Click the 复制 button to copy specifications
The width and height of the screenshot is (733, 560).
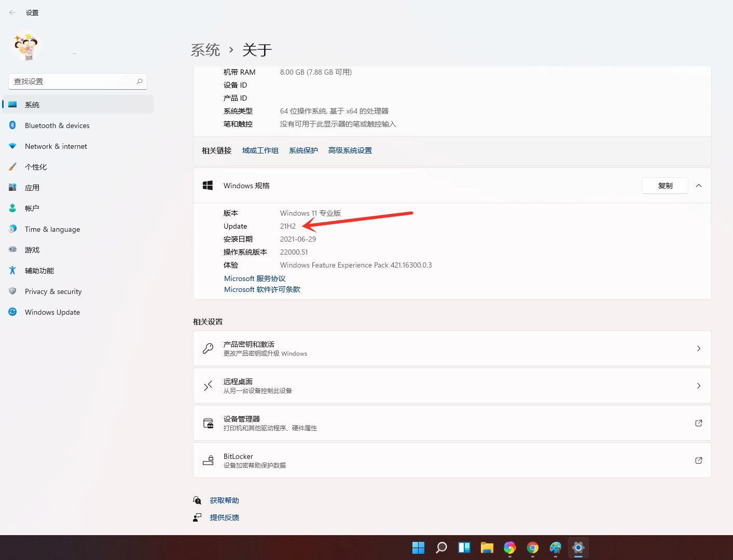click(665, 185)
